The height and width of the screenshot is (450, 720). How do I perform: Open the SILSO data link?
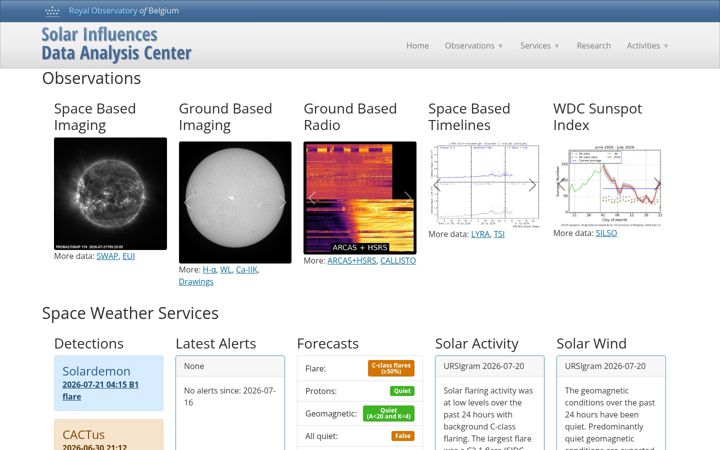[606, 233]
